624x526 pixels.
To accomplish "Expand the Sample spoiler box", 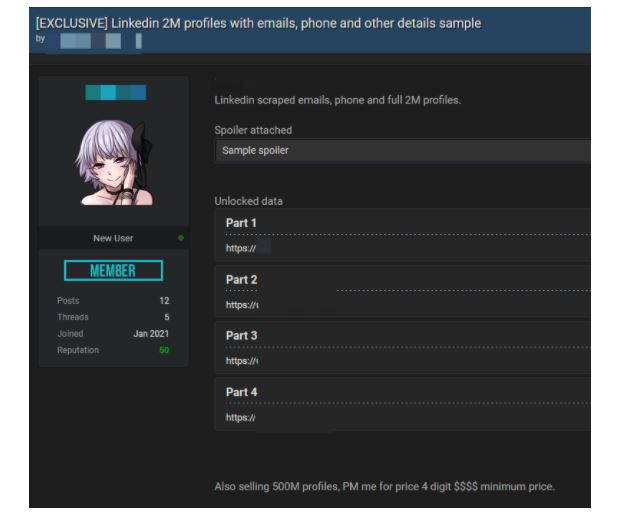I will (x=402, y=150).
